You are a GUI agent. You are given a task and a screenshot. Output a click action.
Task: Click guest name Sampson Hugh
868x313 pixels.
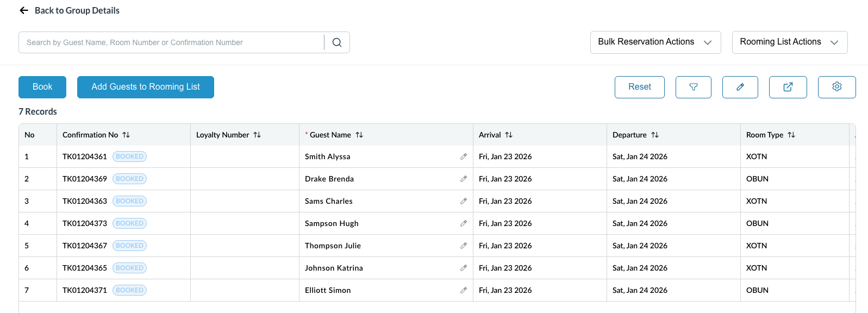pyautogui.click(x=332, y=223)
